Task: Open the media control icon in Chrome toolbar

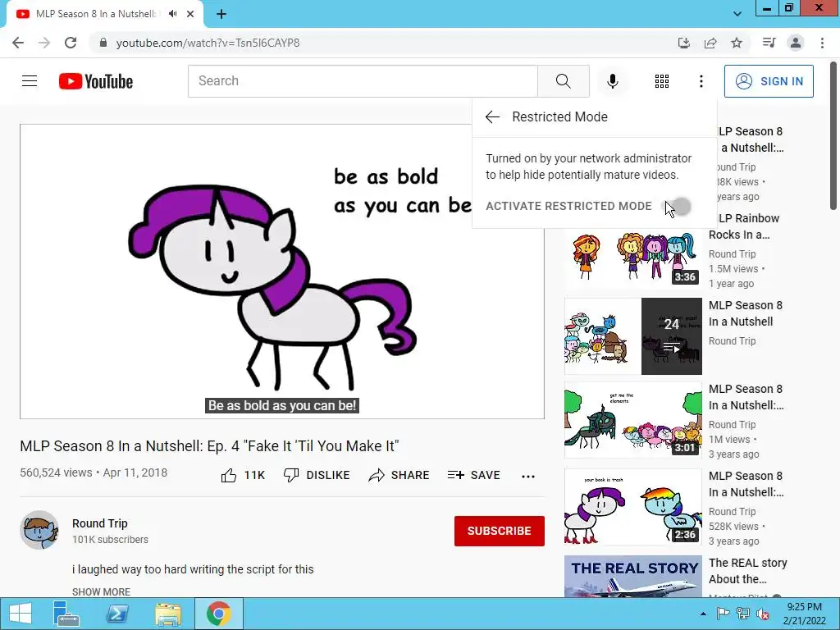Action: [769, 43]
